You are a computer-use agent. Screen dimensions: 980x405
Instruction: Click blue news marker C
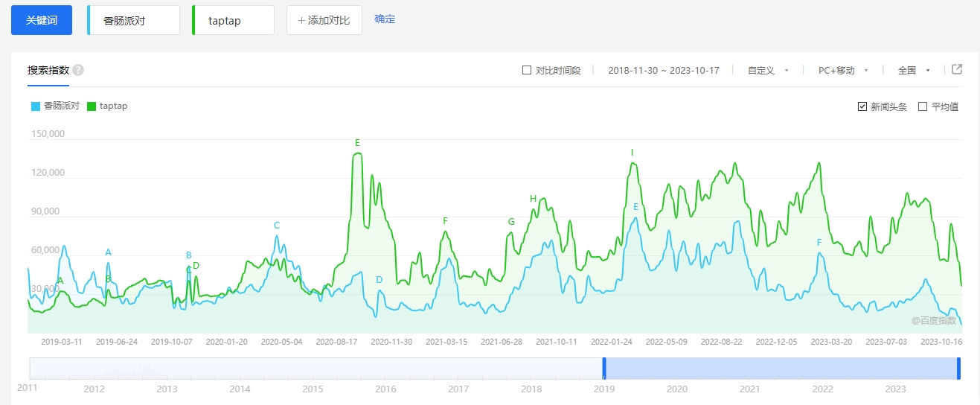[277, 226]
